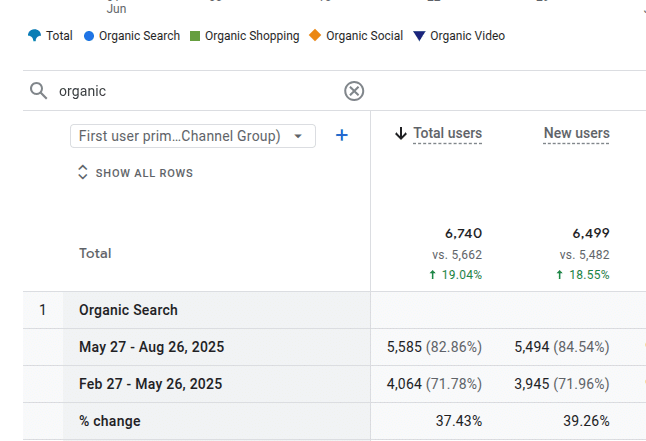Click the vs. 5,482 comparison value
This screenshot has width=646, height=441.
coord(584,255)
